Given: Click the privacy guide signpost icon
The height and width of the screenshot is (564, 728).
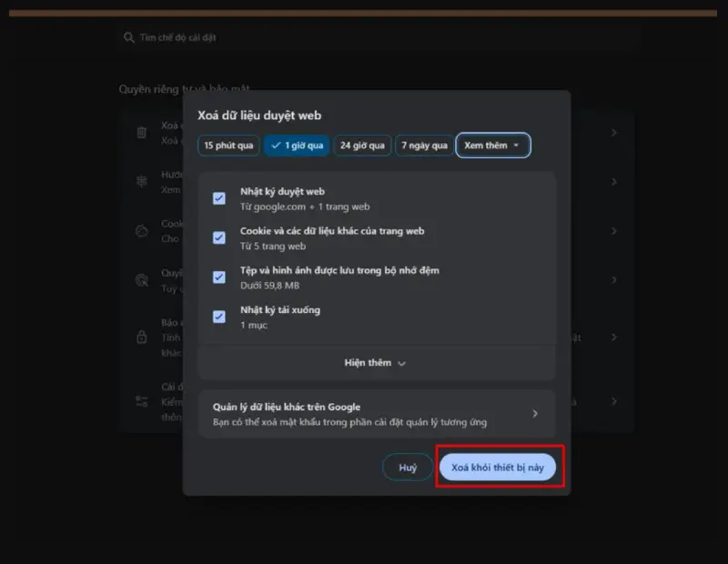Looking at the screenshot, I should pyautogui.click(x=142, y=182).
